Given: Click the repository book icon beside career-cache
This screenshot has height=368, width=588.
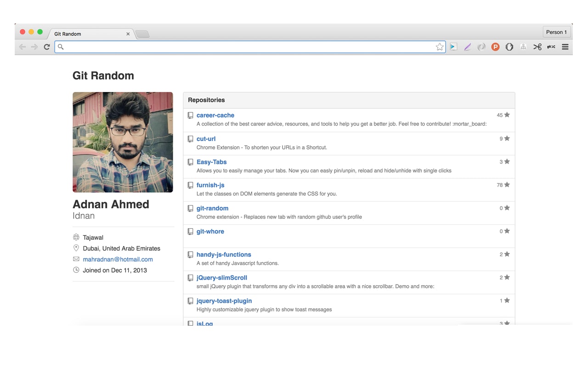Looking at the screenshot, I should click(190, 115).
